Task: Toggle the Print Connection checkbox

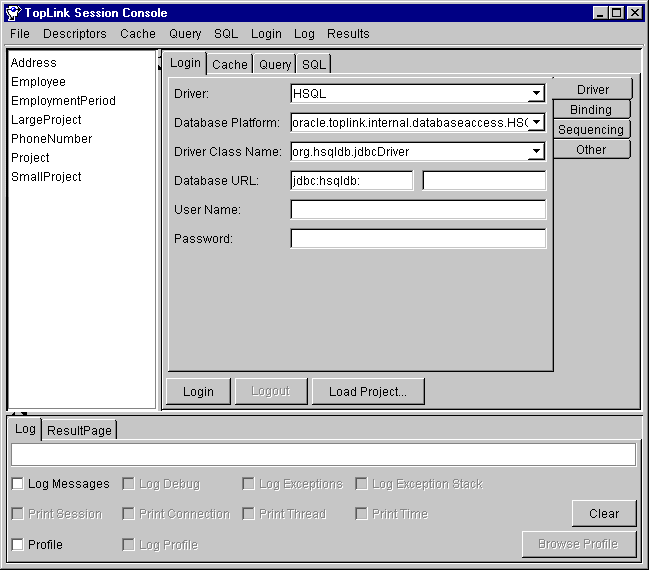Action: pyautogui.click(x=128, y=514)
